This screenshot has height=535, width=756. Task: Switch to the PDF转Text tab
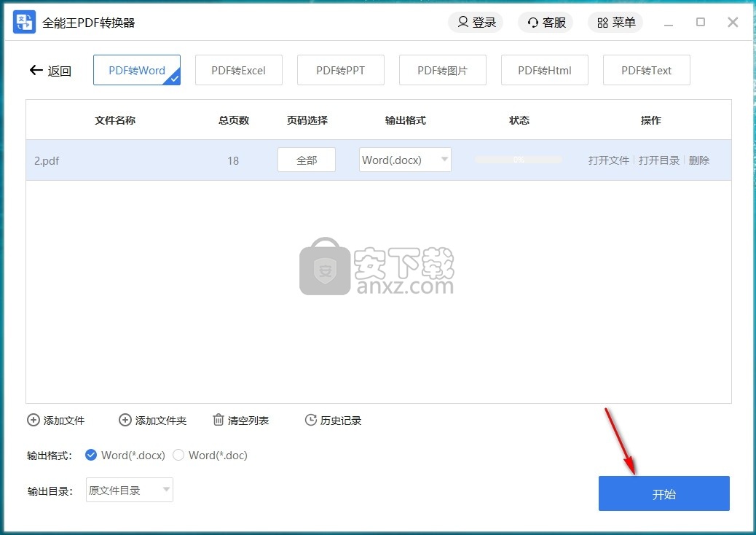pos(647,71)
